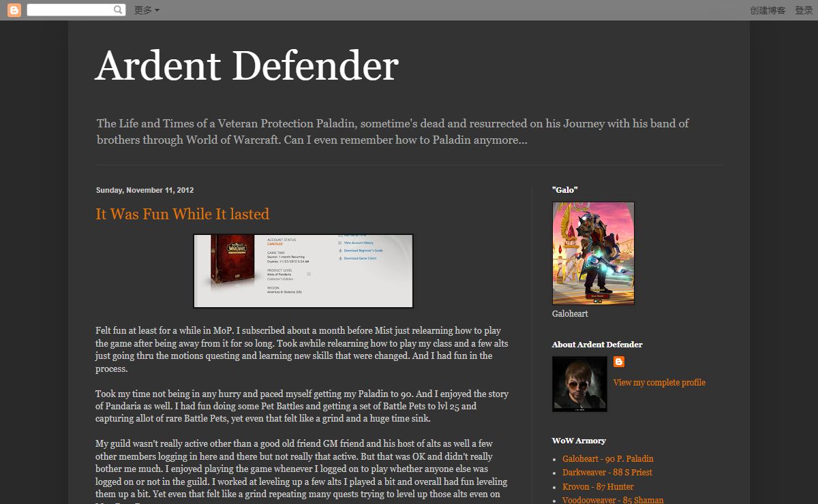Click the 'About Ardent Defender' heading
The width and height of the screenshot is (818, 504).
click(597, 345)
